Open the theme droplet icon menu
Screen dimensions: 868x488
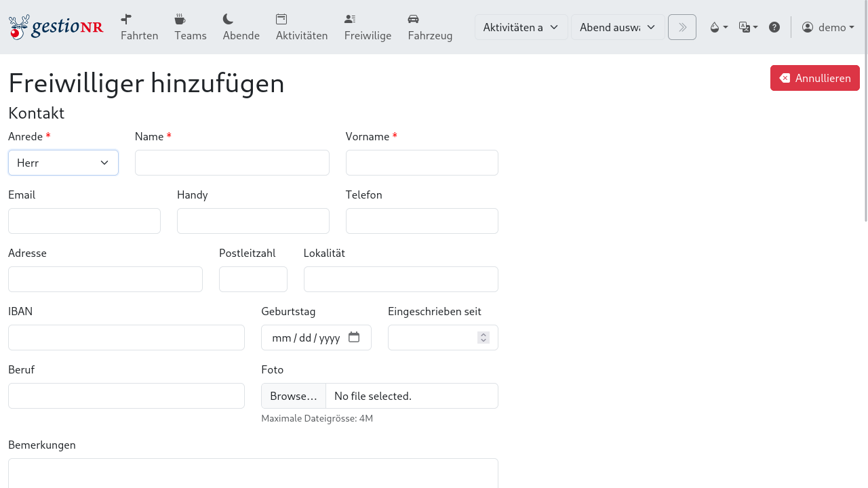[x=718, y=27]
